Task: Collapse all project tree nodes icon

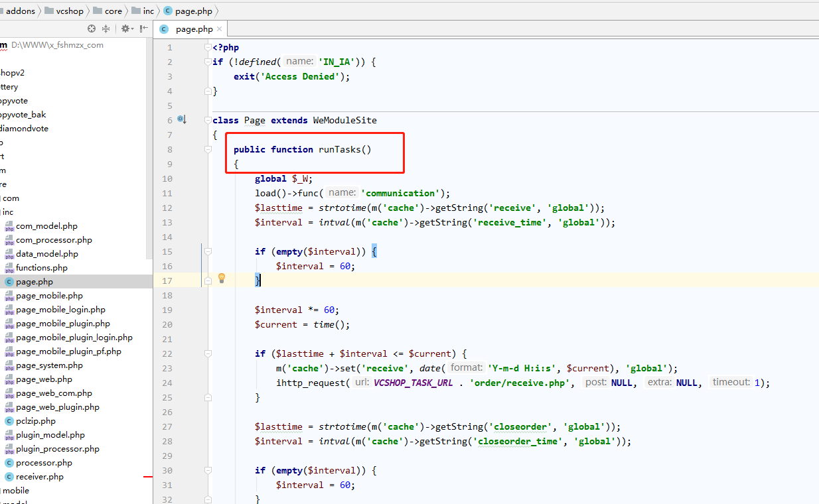Action: 106,29
